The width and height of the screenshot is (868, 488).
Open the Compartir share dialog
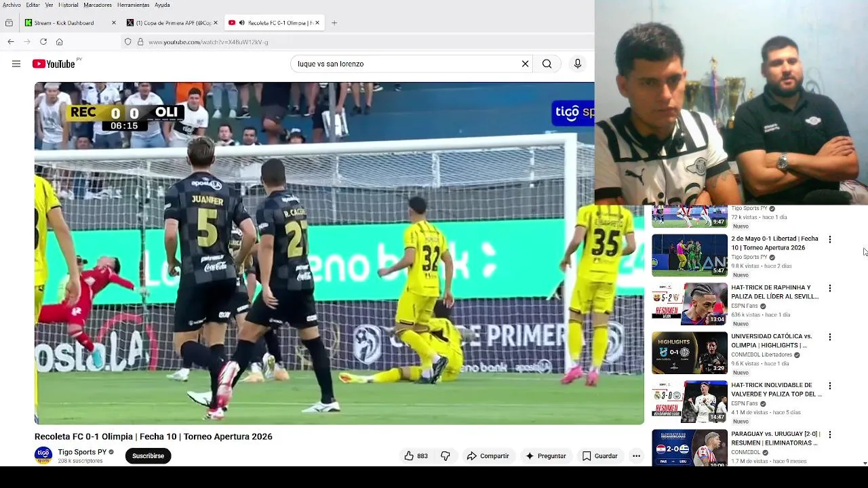pyautogui.click(x=488, y=456)
